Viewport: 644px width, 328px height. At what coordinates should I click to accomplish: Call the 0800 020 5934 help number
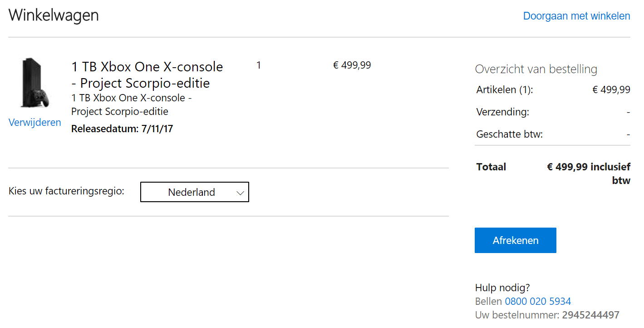click(x=538, y=301)
